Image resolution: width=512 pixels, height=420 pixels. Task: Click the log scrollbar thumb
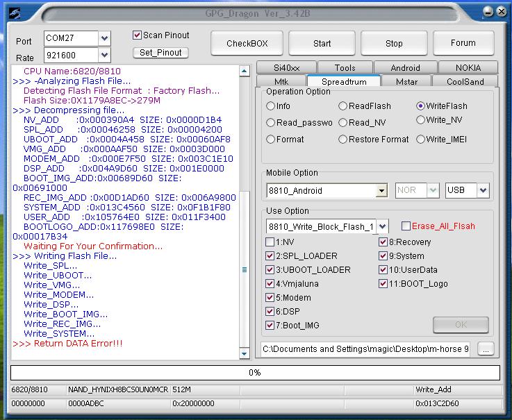point(245,269)
